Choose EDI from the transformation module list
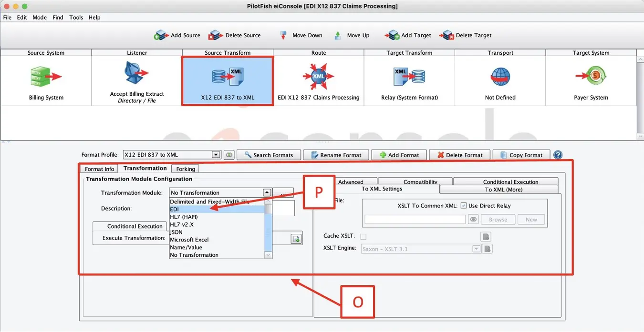 pos(217,209)
